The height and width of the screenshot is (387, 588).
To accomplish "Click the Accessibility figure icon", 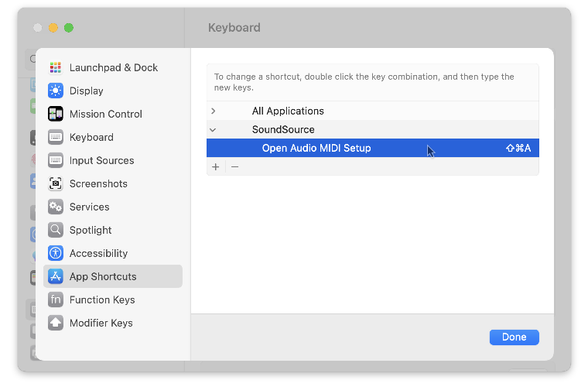I will click(x=56, y=254).
